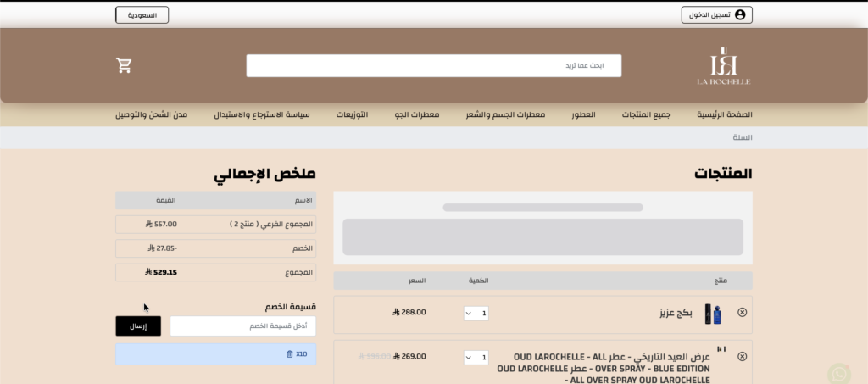This screenshot has height=384, width=868.
Task: Open بكج عزيز product name link
Action: (676, 313)
